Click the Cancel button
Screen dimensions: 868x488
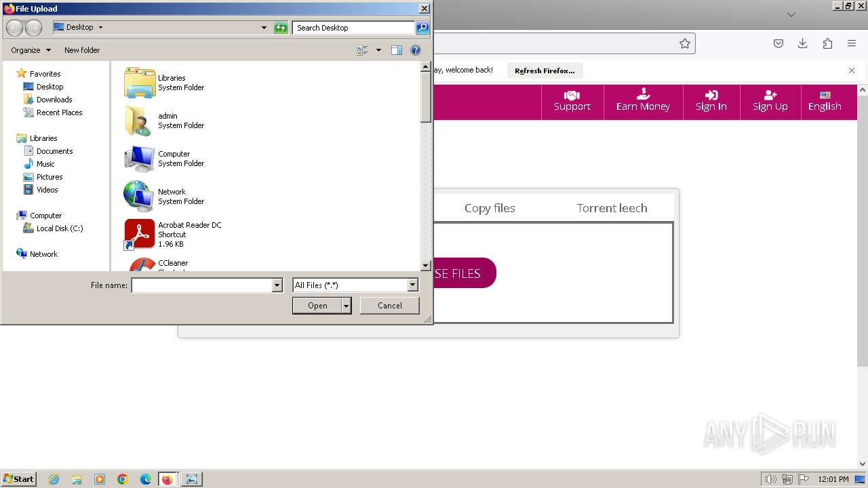(390, 306)
